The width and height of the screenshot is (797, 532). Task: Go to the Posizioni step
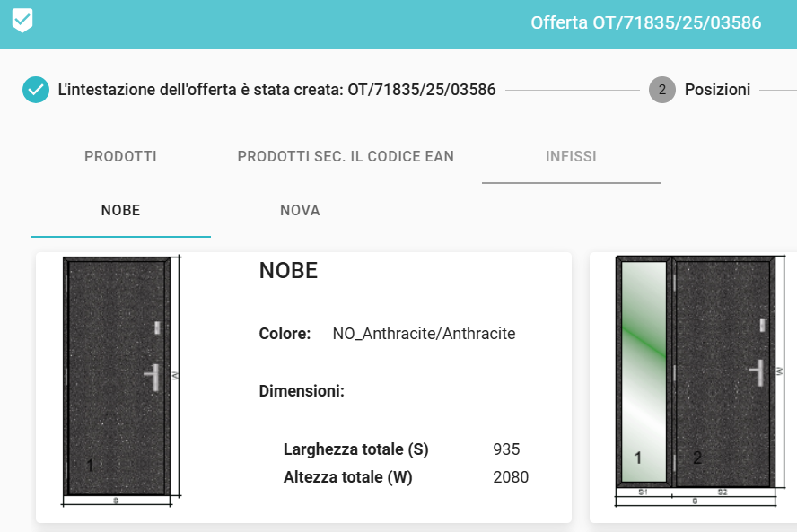pos(717,90)
